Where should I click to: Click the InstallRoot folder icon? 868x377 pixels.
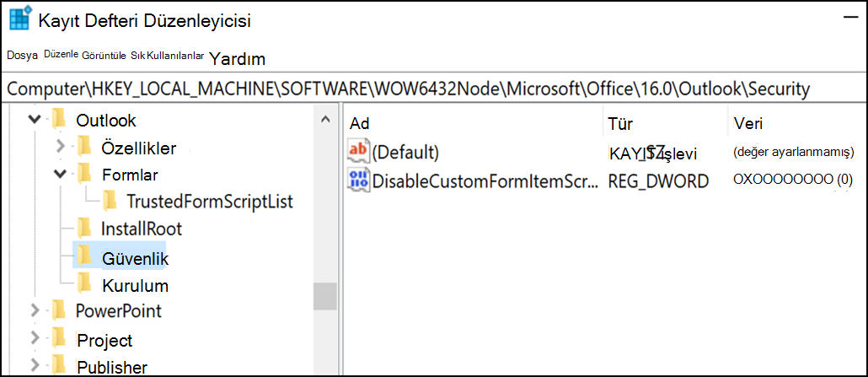pos(84,228)
